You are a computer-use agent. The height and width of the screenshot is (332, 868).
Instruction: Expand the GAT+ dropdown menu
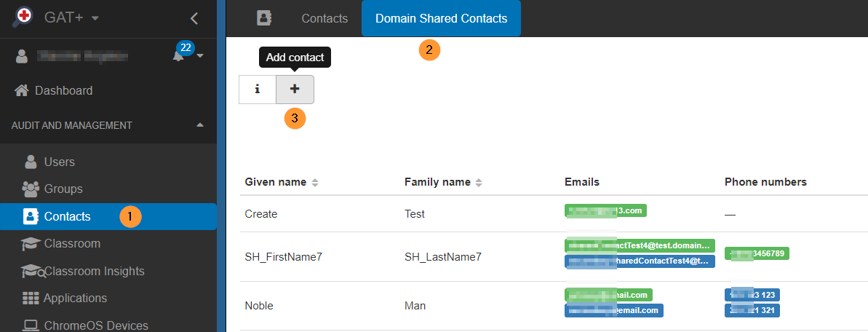(x=95, y=18)
